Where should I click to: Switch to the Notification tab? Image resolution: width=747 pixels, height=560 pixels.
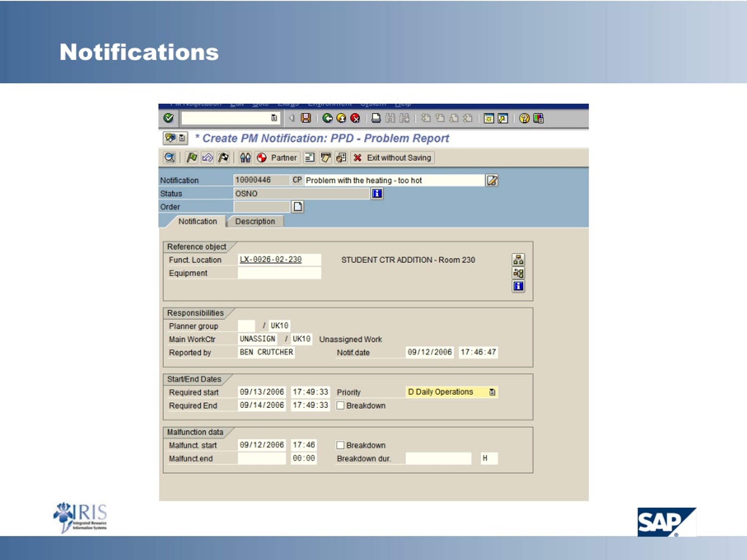[x=198, y=221]
